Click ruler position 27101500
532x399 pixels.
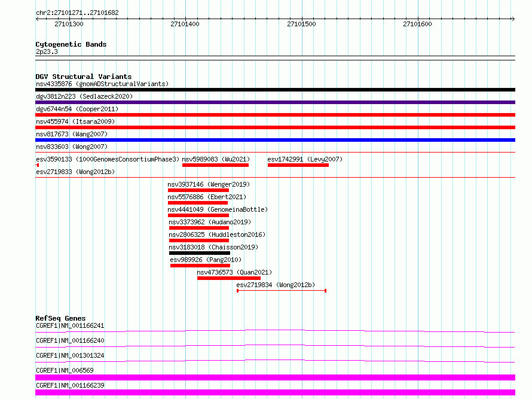click(301, 24)
